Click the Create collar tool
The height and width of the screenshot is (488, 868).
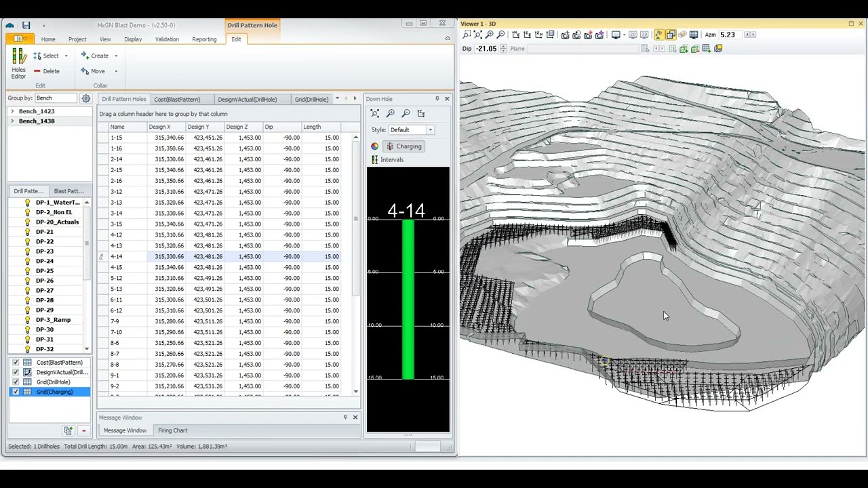click(x=95, y=56)
